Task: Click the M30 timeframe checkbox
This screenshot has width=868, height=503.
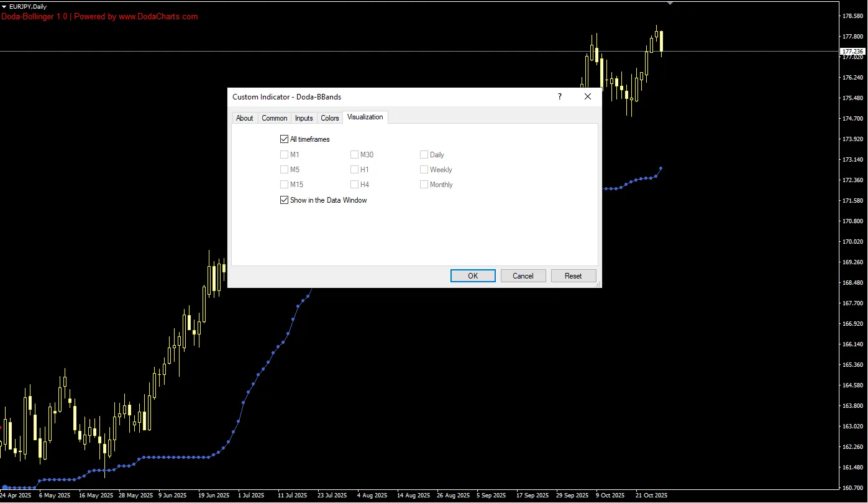Action: pyautogui.click(x=355, y=155)
